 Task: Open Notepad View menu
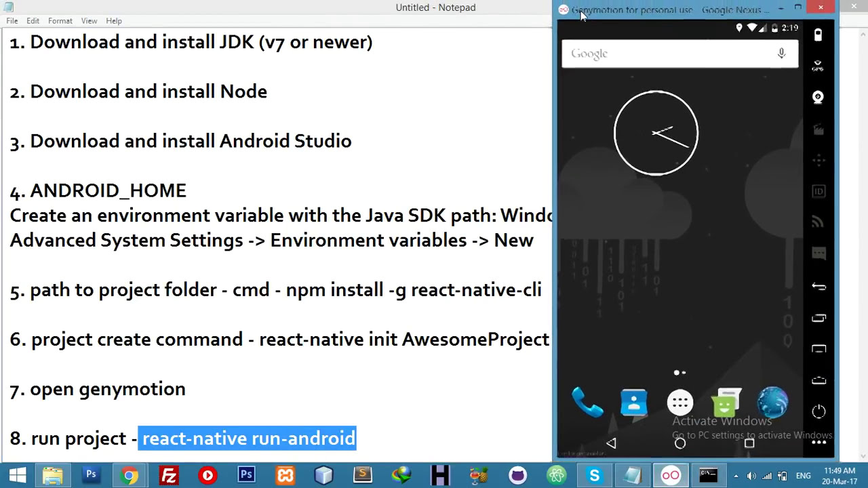89,21
